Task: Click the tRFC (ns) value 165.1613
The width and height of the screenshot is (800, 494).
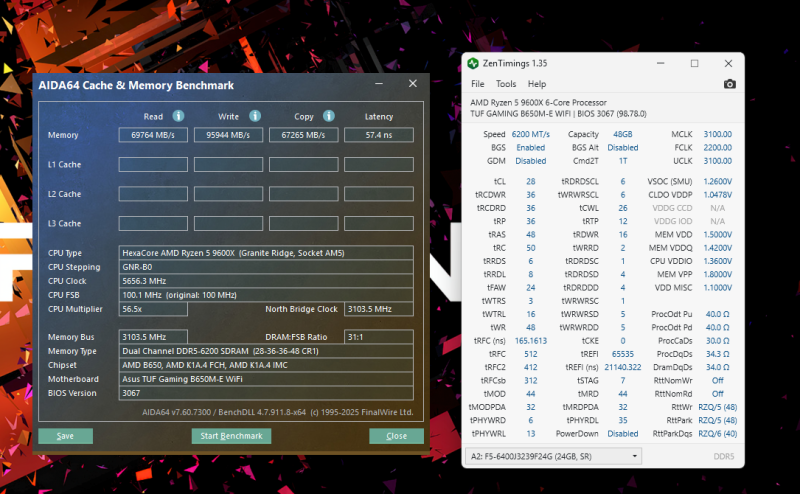Action: (531, 340)
